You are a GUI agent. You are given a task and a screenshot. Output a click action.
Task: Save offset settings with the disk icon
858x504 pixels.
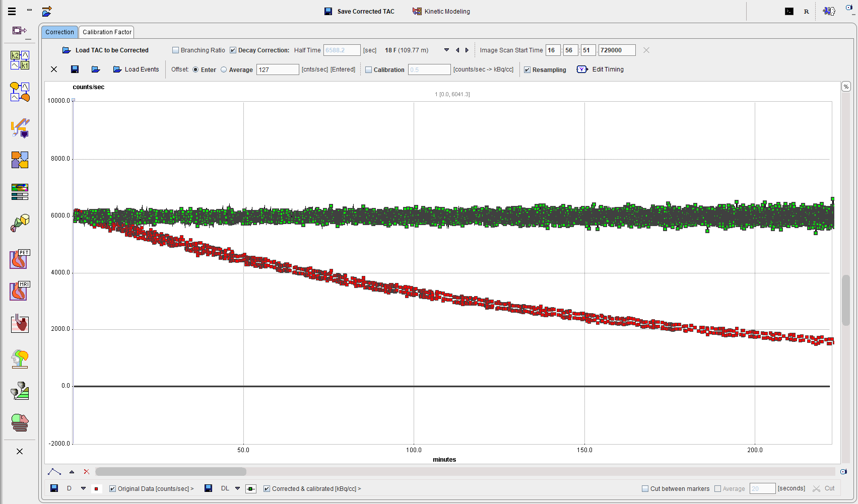[x=75, y=69]
